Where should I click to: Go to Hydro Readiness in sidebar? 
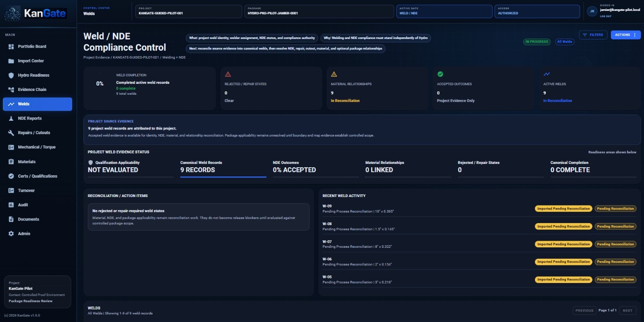click(x=38, y=75)
